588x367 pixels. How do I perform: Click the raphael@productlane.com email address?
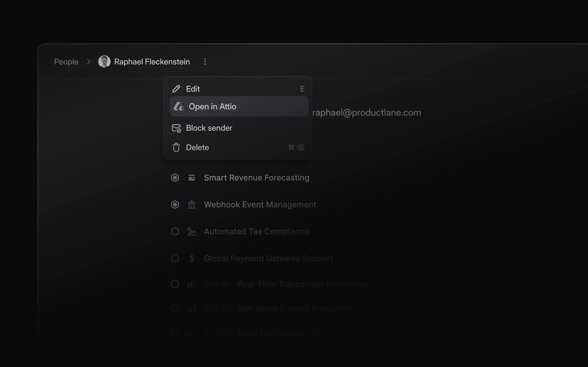(367, 113)
